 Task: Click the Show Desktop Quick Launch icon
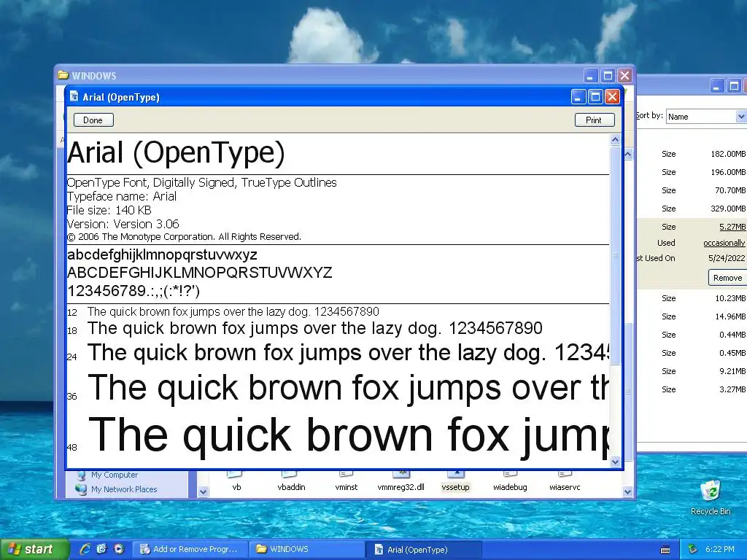coord(101,549)
